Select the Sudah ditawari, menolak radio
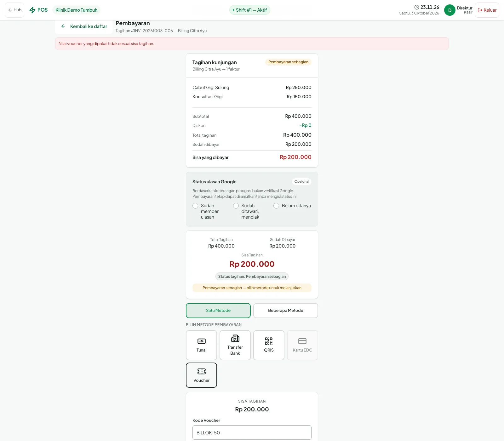Image resolution: width=504 pixels, height=441 pixels. click(236, 206)
